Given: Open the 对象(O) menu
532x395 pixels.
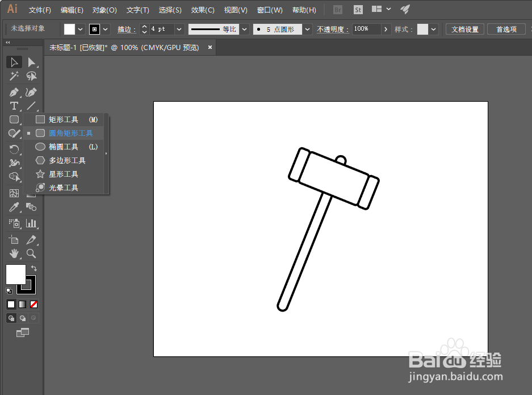Looking at the screenshot, I should [x=104, y=10].
